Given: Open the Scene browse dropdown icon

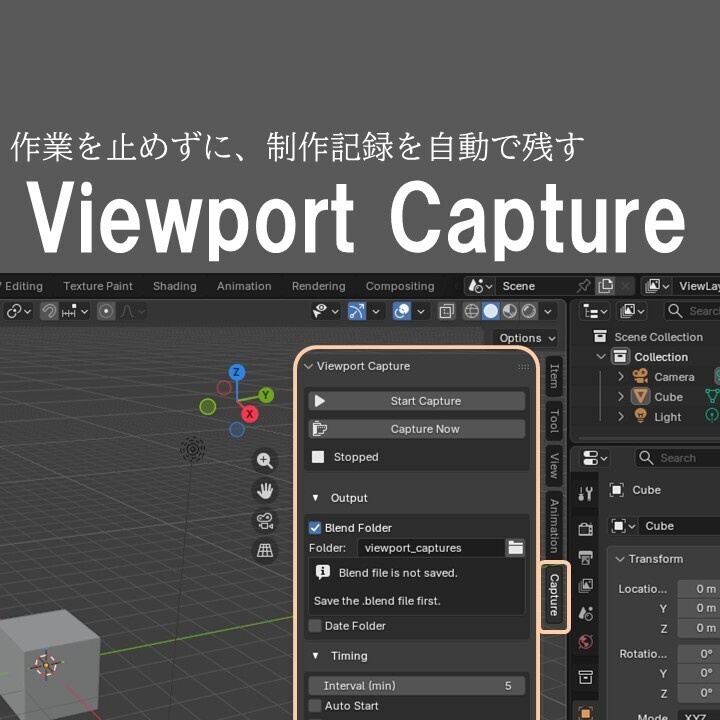Looking at the screenshot, I should pyautogui.click(x=480, y=286).
